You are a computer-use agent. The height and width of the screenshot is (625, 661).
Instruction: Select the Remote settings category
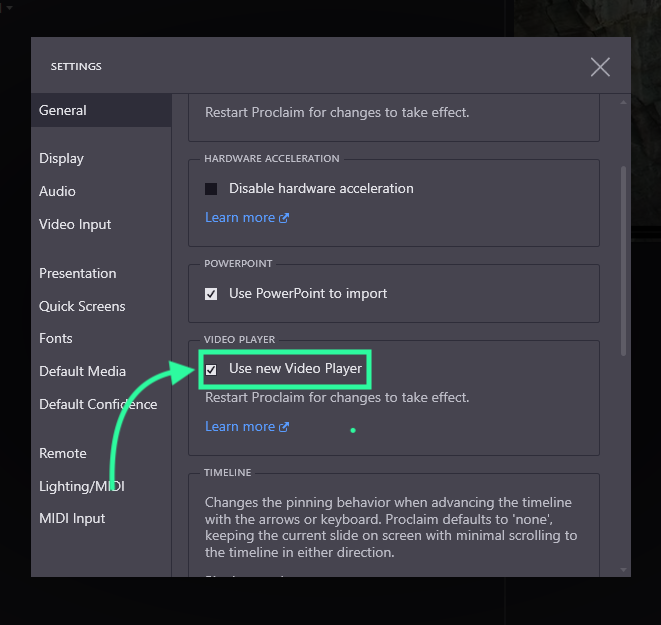coord(62,453)
